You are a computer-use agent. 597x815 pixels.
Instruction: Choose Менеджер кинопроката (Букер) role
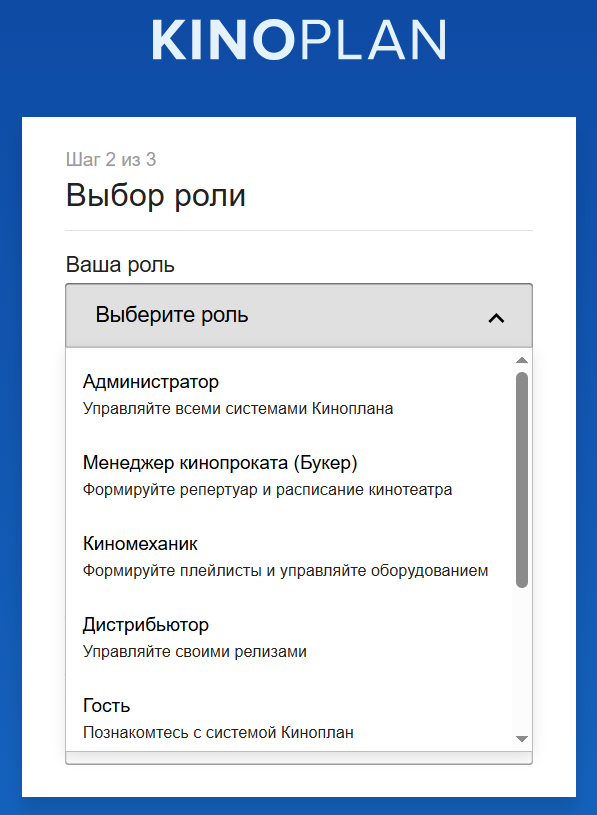click(289, 475)
